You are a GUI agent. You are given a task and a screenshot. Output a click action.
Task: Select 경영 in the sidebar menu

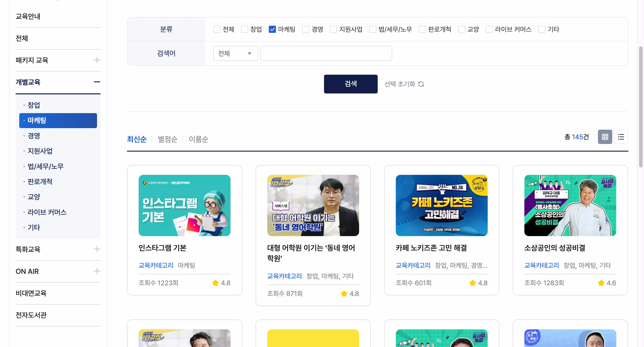[34, 136]
